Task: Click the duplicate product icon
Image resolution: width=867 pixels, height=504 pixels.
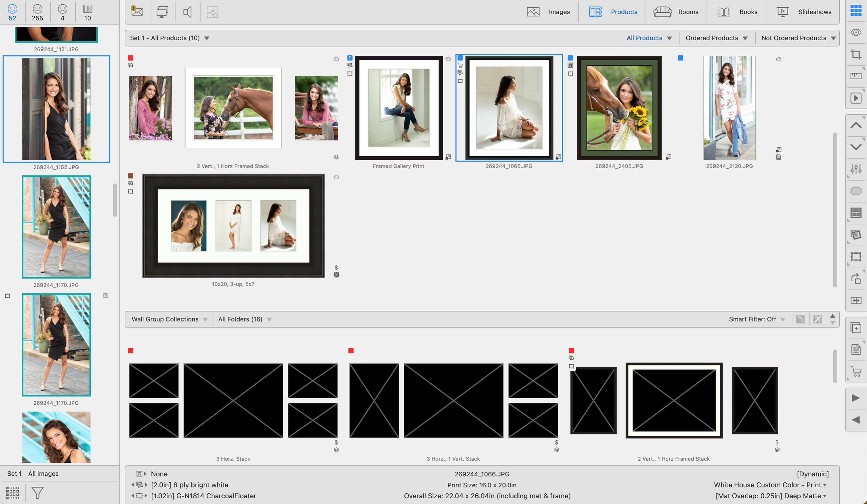Action: pyautogui.click(x=856, y=328)
